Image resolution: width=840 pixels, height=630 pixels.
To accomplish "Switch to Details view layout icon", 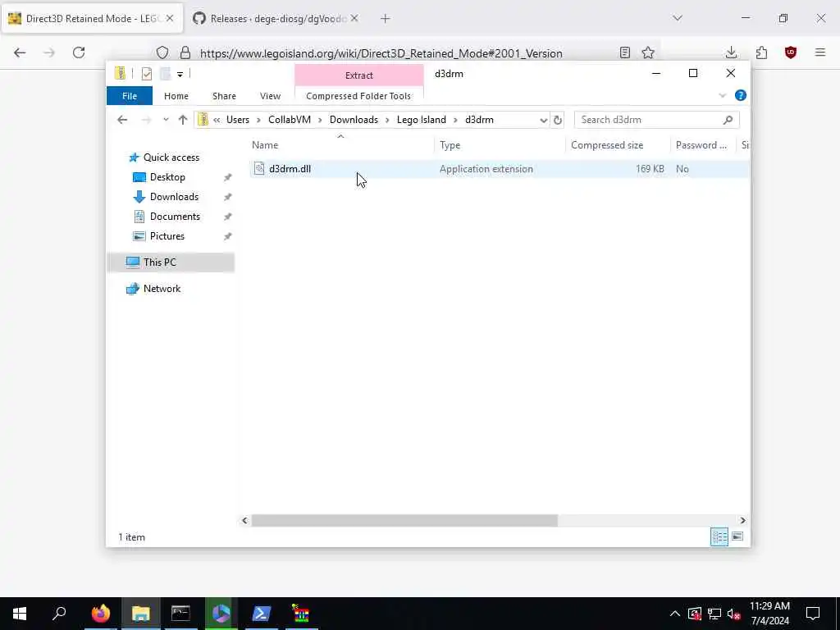I will [x=719, y=536].
